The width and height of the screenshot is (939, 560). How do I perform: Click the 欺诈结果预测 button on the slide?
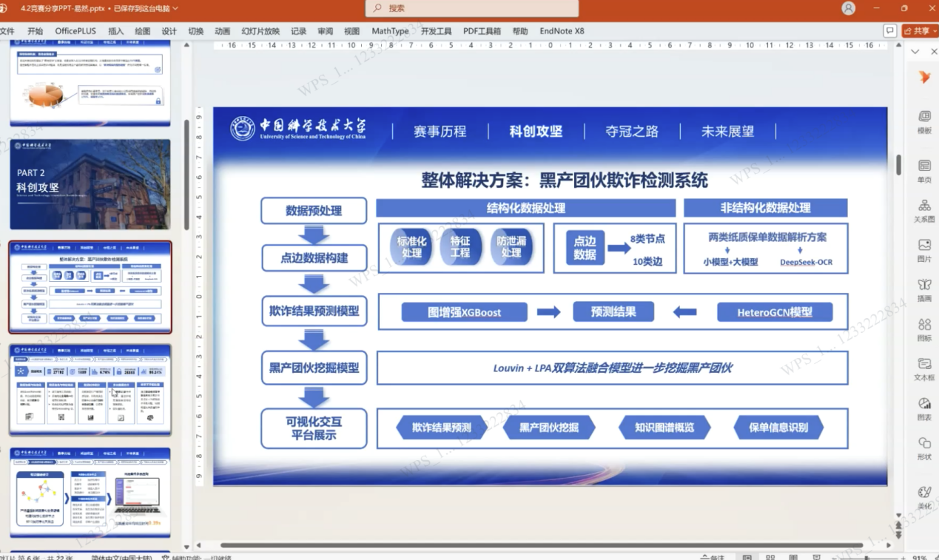[x=442, y=428]
